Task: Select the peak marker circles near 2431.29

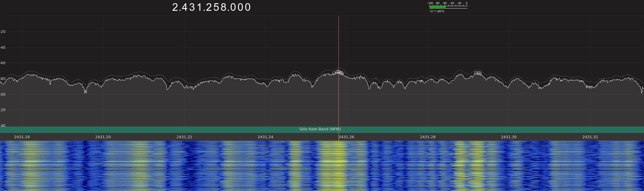Action: 478,73
